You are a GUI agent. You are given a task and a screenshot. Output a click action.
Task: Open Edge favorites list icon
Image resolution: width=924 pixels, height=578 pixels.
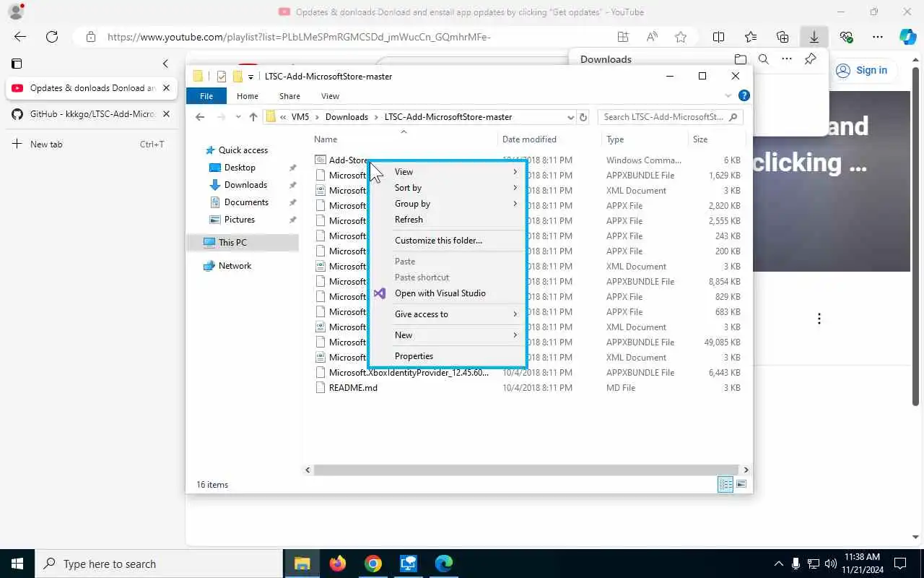click(x=751, y=37)
